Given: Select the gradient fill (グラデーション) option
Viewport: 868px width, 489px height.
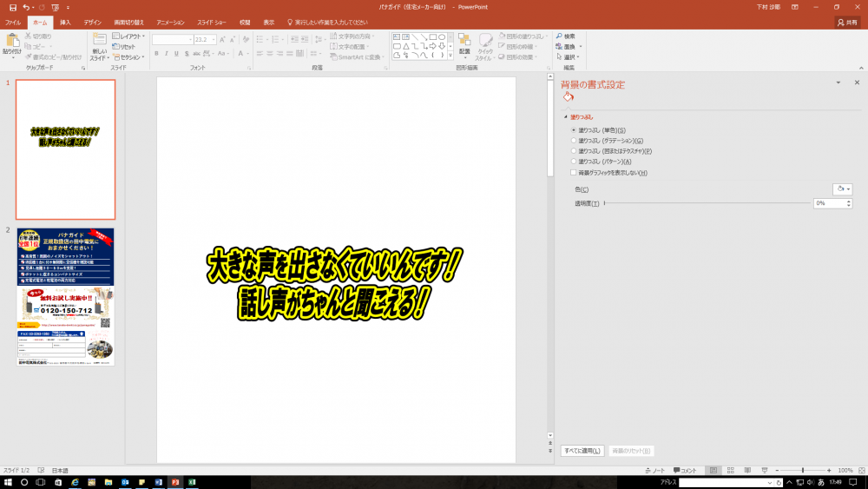Looking at the screenshot, I should [574, 141].
